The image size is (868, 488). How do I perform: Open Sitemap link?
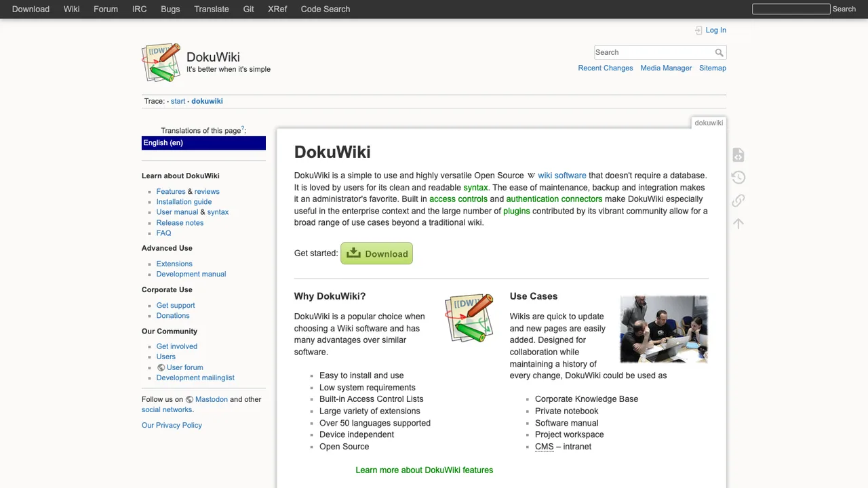(713, 68)
